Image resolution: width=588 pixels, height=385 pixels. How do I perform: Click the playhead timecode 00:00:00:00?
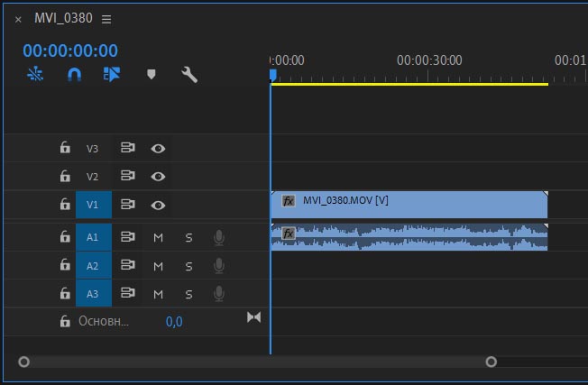point(70,50)
